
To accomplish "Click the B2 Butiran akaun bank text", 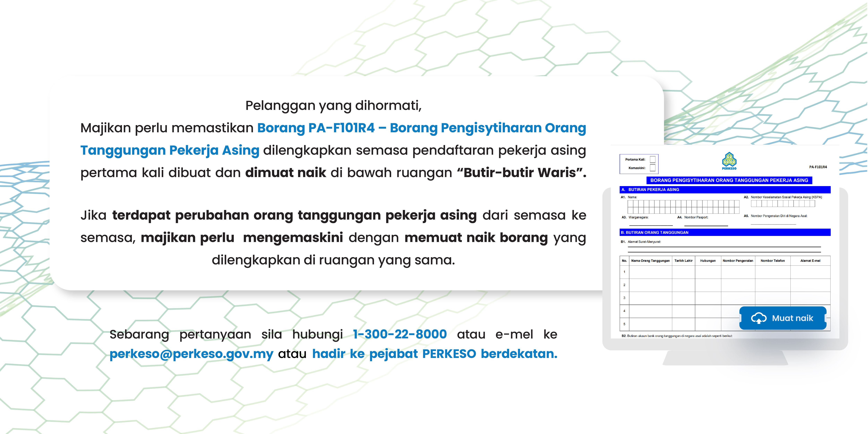I will point(677,336).
